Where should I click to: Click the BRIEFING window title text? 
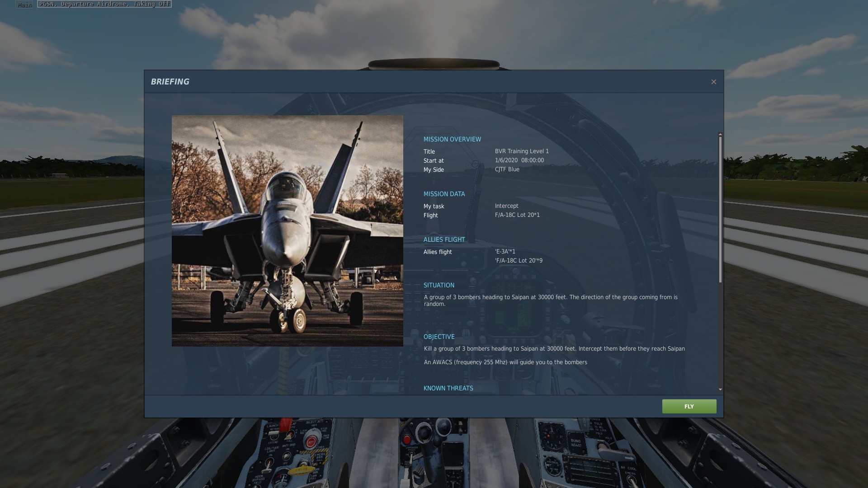170,82
